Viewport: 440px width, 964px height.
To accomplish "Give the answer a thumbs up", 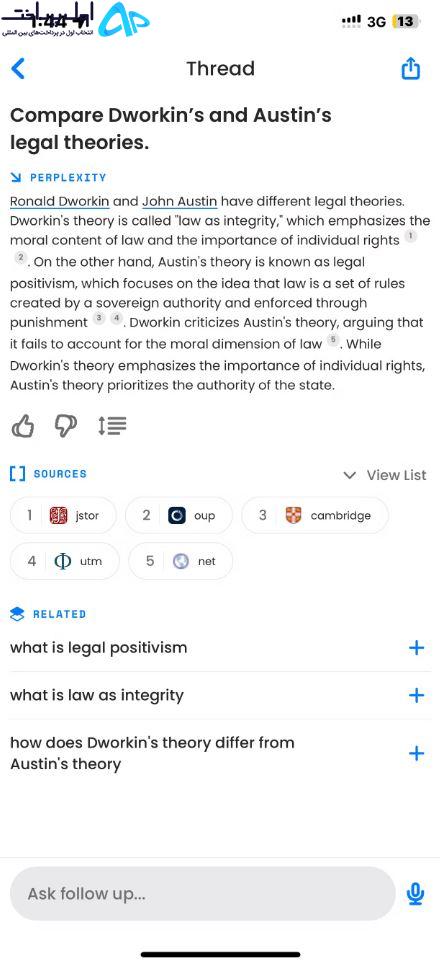I will [23, 426].
